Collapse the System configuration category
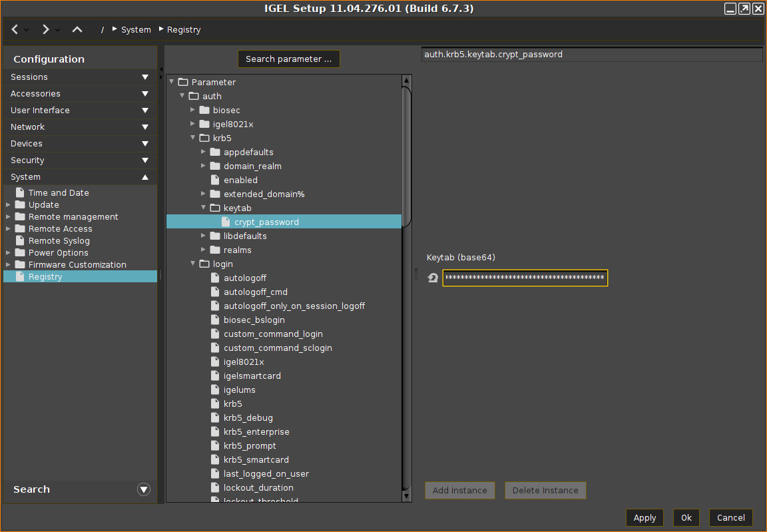Viewport: 767px width, 532px height. [144, 177]
